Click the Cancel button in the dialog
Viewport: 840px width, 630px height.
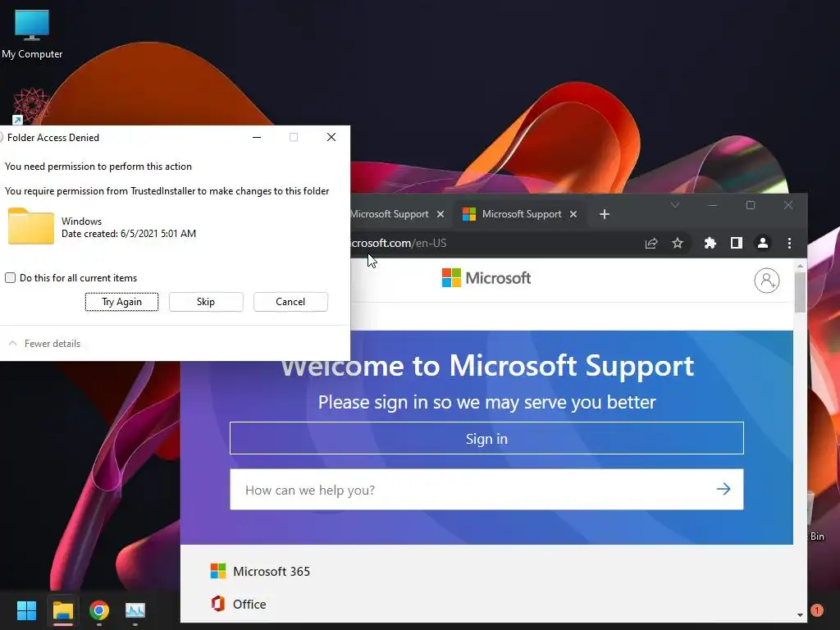click(290, 302)
